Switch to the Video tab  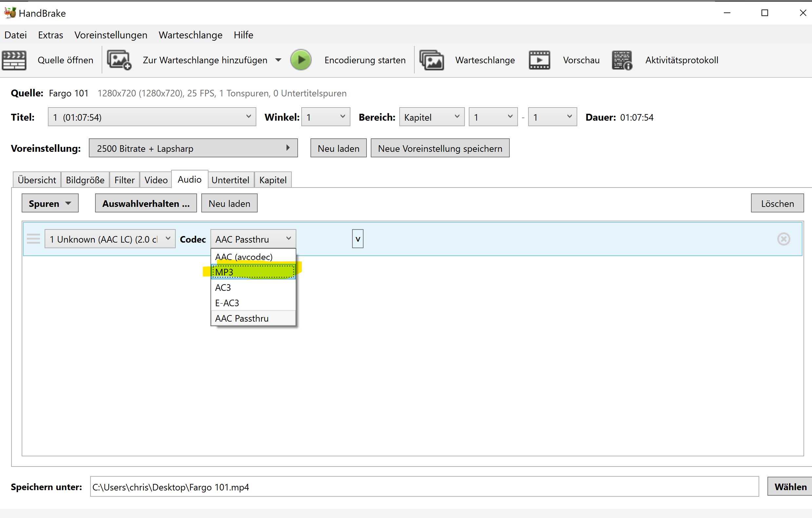click(x=156, y=180)
